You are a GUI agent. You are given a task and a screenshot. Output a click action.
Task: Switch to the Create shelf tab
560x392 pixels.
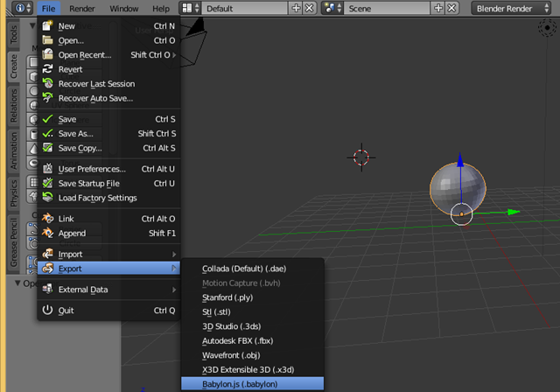[x=14, y=66]
